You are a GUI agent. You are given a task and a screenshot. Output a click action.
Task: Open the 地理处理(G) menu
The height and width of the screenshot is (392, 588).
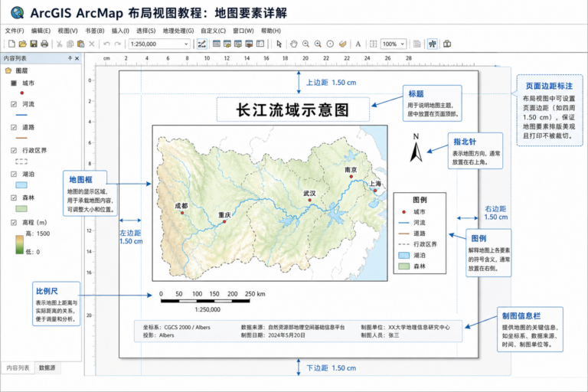click(x=178, y=31)
